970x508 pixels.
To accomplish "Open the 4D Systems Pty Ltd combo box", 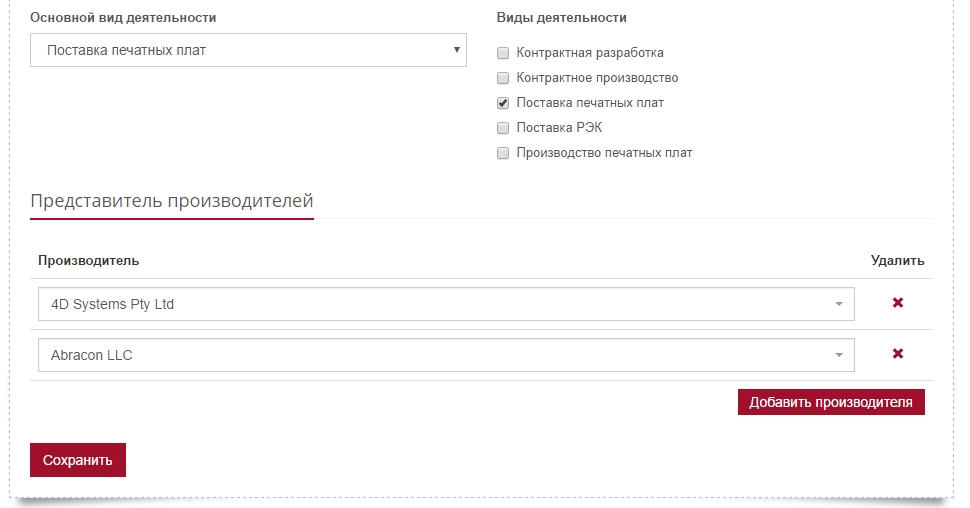I will [x=446, y=304].
